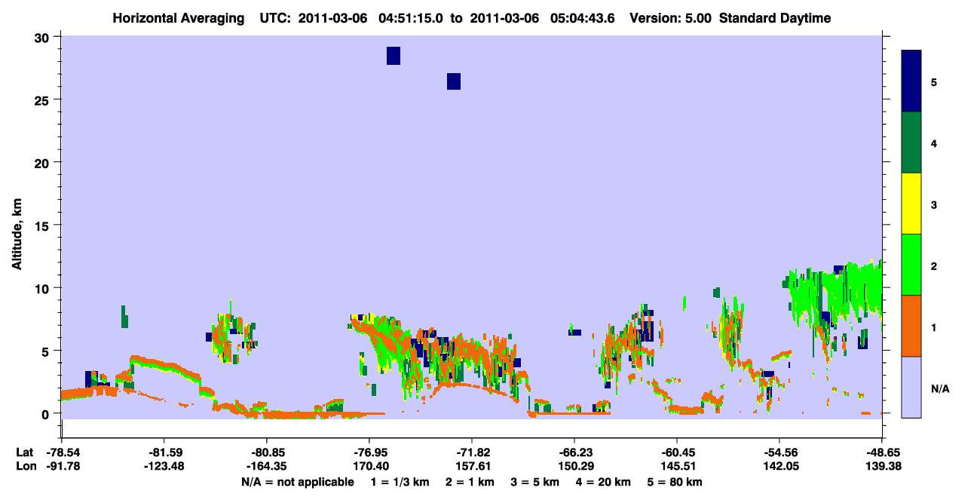Click the 'Version: 5.00' text
The height and width of the screenshot is (503, 980).
[x=670, y=18]
